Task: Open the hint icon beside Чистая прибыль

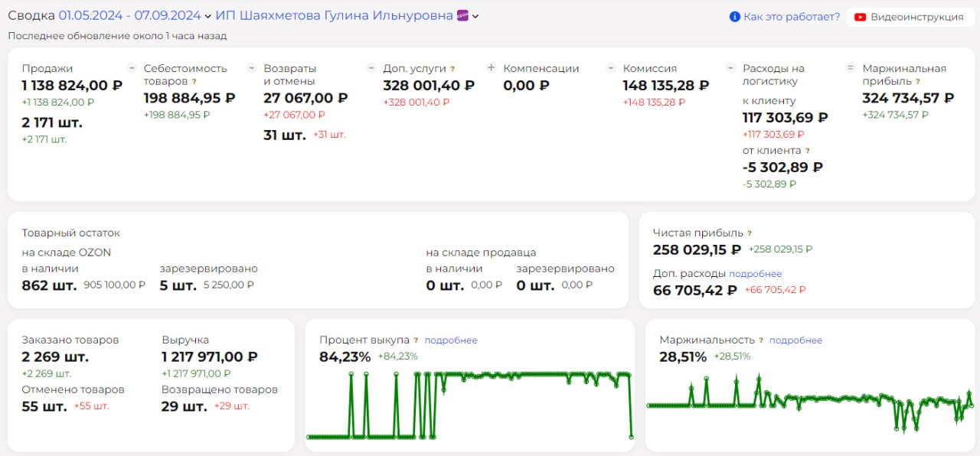Action: tap(750, 233)
